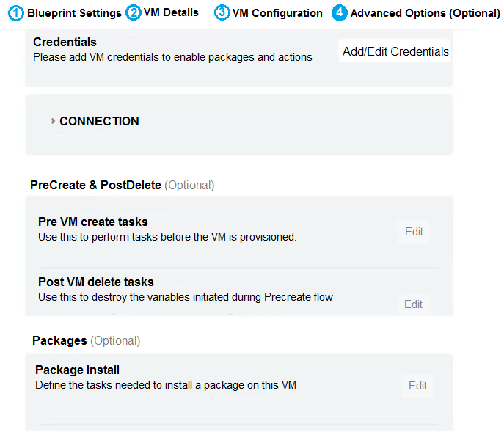Click the filled step 4 circle icon

(339, 12)
